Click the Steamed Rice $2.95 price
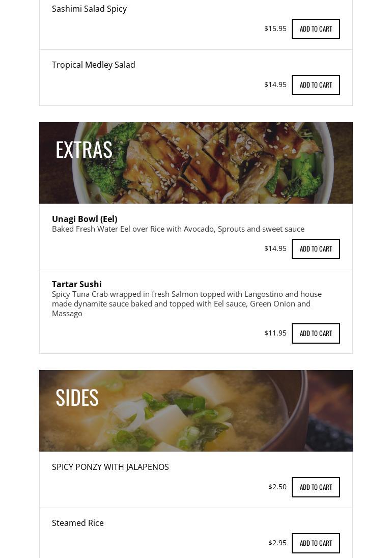 tap(277, 542)
